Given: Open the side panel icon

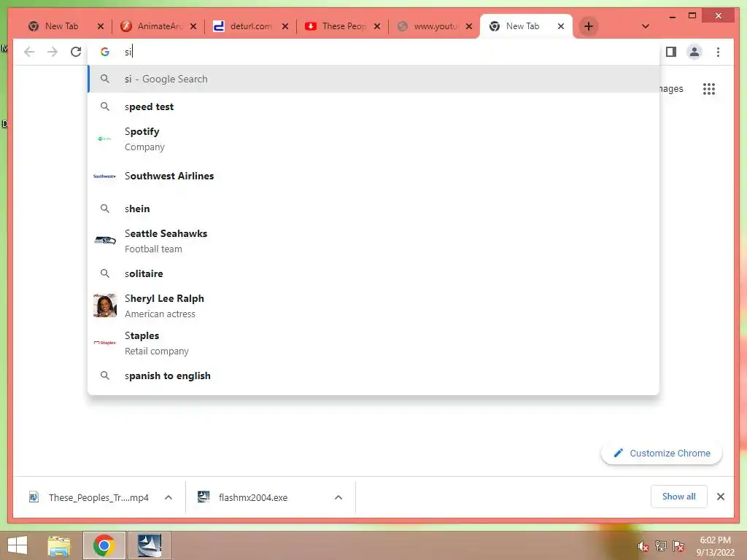Looking at the screenshot, I should tap(671, 52).
